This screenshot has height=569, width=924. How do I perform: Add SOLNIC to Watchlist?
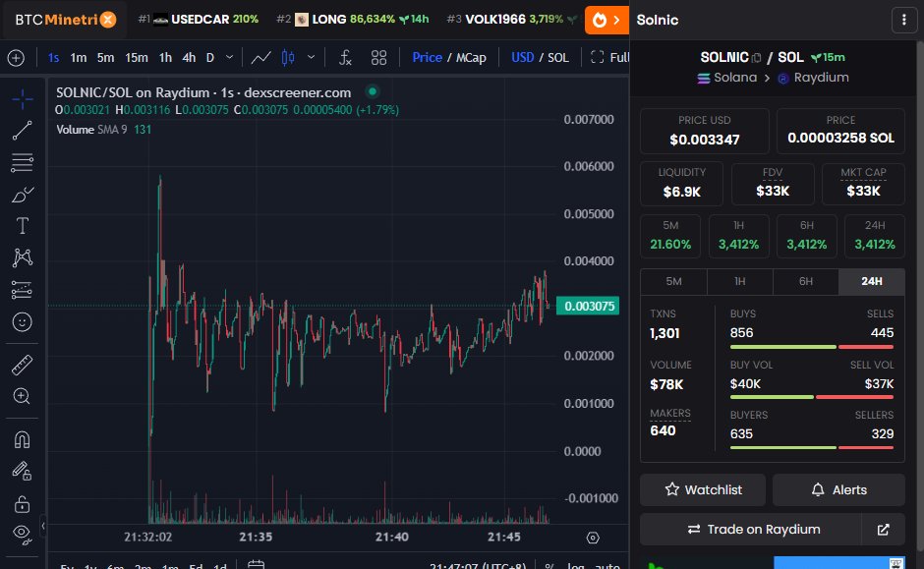[x=703, y=490]
